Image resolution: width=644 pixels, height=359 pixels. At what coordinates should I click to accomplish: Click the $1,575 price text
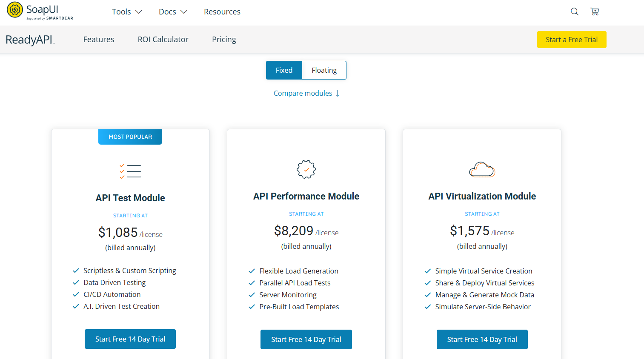point(469,231)
